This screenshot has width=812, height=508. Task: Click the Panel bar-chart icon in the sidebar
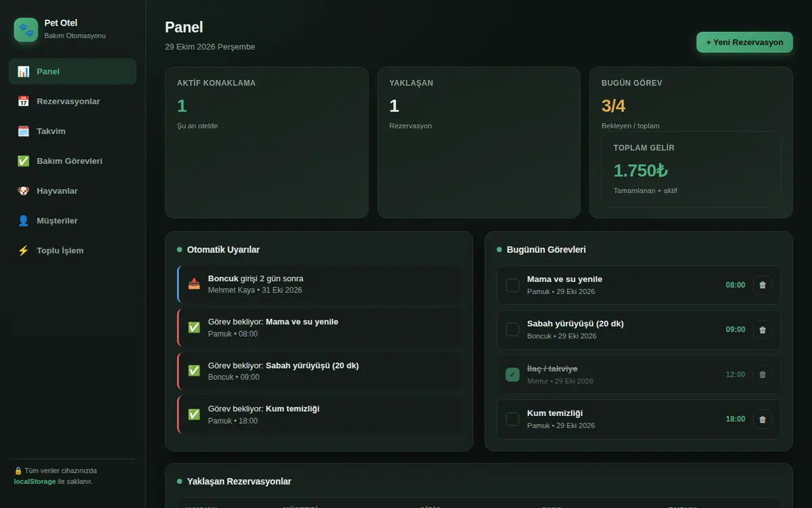(24, 72)
